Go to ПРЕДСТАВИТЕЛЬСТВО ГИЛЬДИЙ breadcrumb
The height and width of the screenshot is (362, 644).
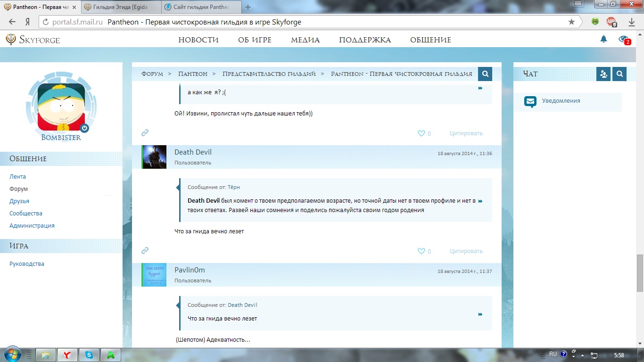point(269,74)
